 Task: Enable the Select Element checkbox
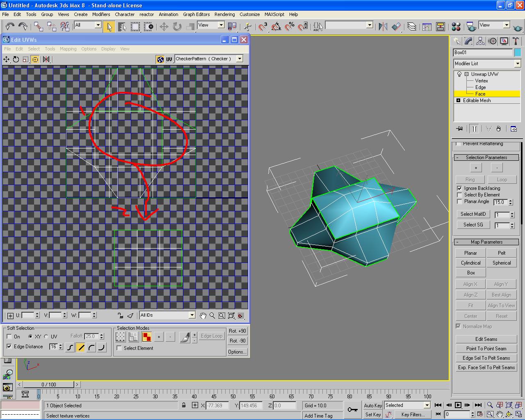(119, 348)
